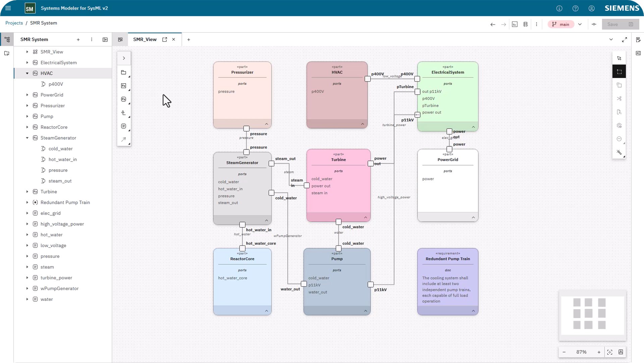Expand diagram to fullscreen
The height and width of the screenshot is (363, 644).
(x=624, y=40)
